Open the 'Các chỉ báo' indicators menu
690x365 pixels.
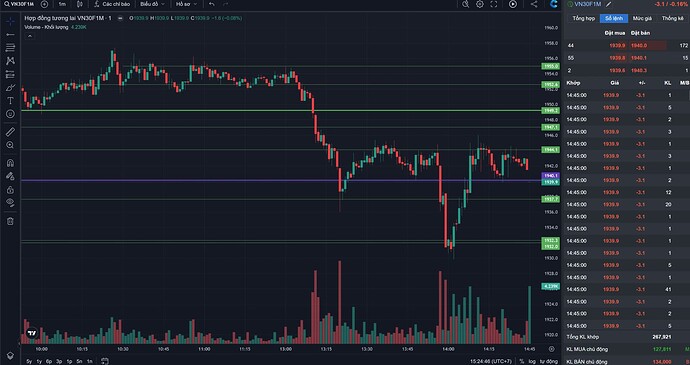coord(112,4)
